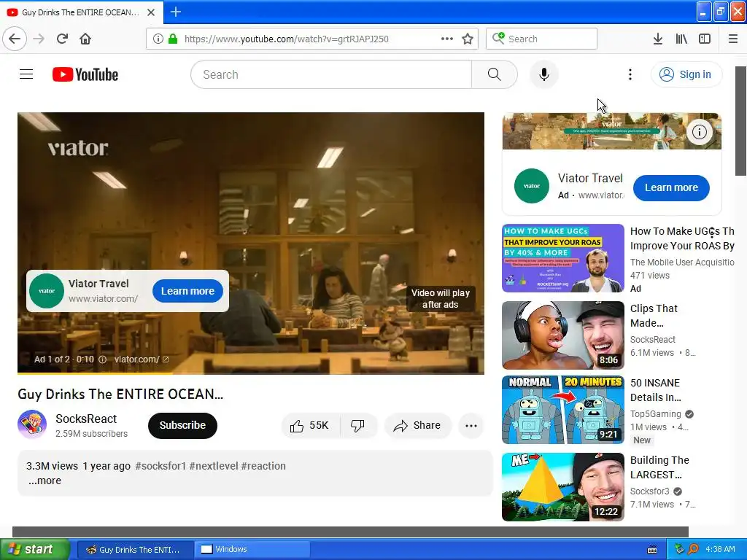Image resolution: width=747 pixels, height=560 pixels.
Task: Close the Guy Drinks The ENTIRE OCEAN tab
Action: pyautogui.click(x=151, y=12)
